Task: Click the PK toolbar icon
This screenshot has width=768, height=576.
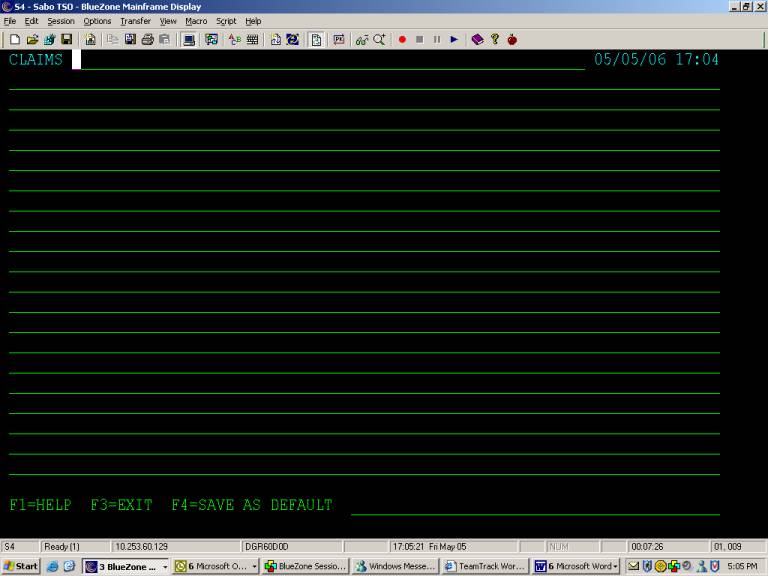Action: tap(339, 40)
